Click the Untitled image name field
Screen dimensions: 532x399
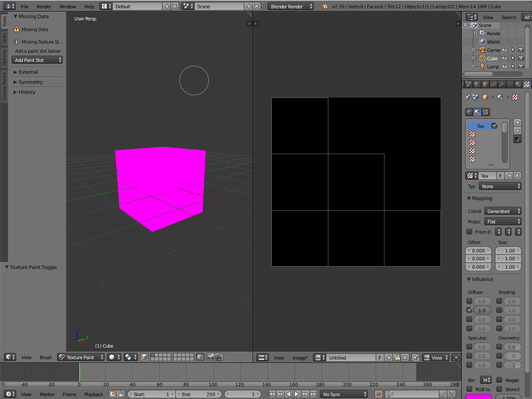(351, 357)
